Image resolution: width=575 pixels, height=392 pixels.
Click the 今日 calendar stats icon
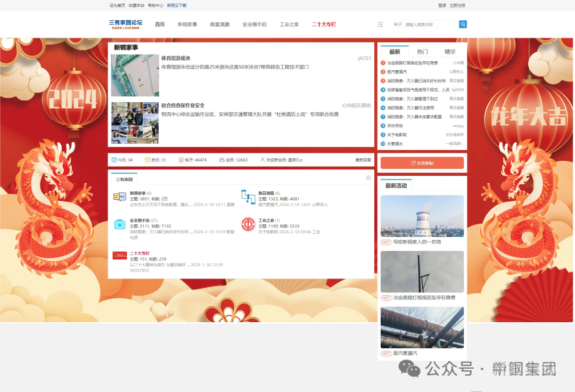114,160
